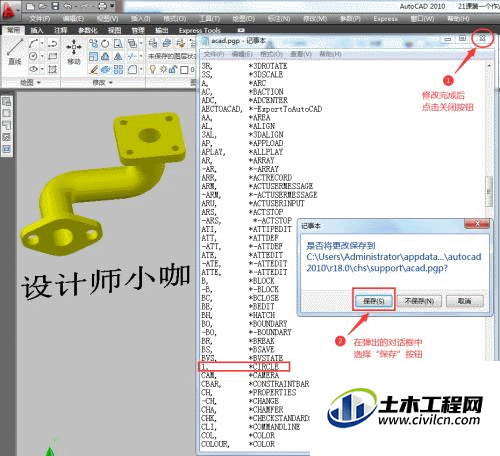500x456 pixels.
Task: Select the Trim tool icon
Action: [132, 56]
